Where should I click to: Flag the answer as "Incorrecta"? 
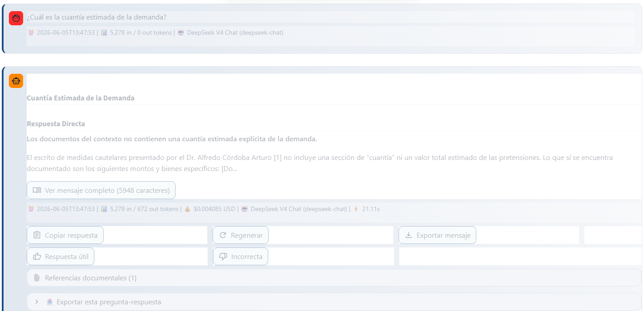[x=240, y=256]
